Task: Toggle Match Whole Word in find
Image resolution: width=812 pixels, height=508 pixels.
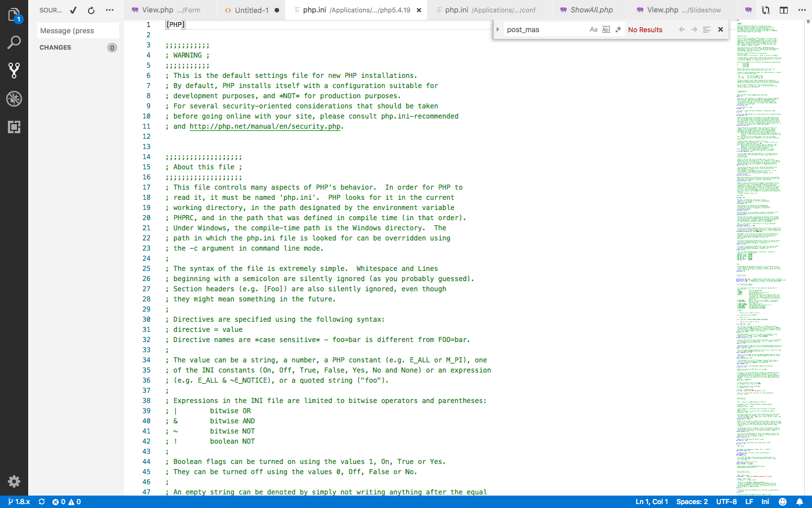Action: [x=606, y=29]
